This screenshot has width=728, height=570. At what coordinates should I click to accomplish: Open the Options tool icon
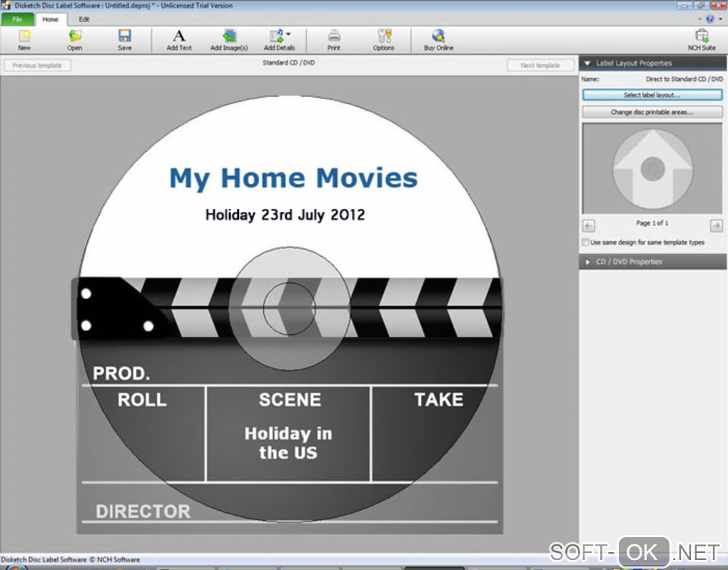click(384, 36)
